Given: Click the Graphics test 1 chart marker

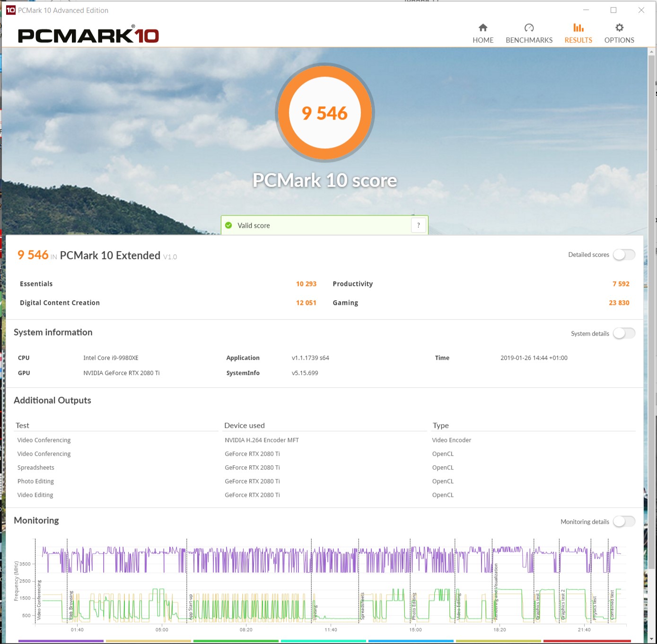Looking at the screenshot, I should (538, 605).
